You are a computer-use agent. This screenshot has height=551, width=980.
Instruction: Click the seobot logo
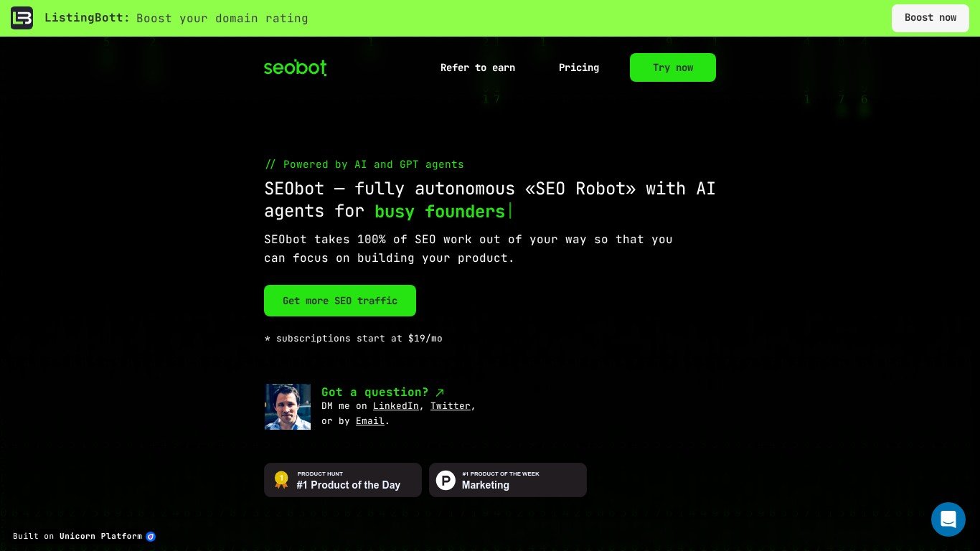(x=295, y=67)
